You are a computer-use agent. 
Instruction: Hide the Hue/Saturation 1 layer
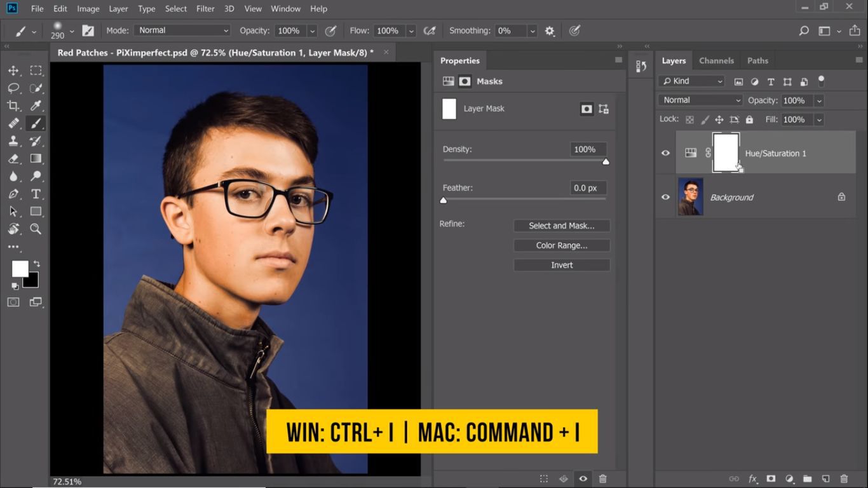pos(665,153)
